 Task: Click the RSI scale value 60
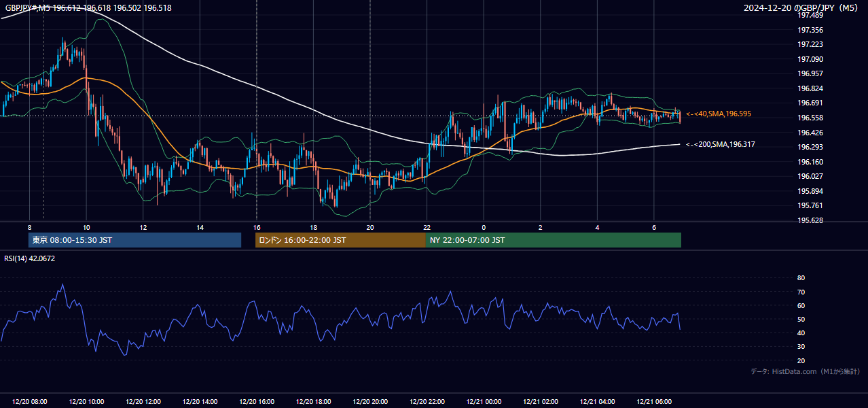[801, 305]
